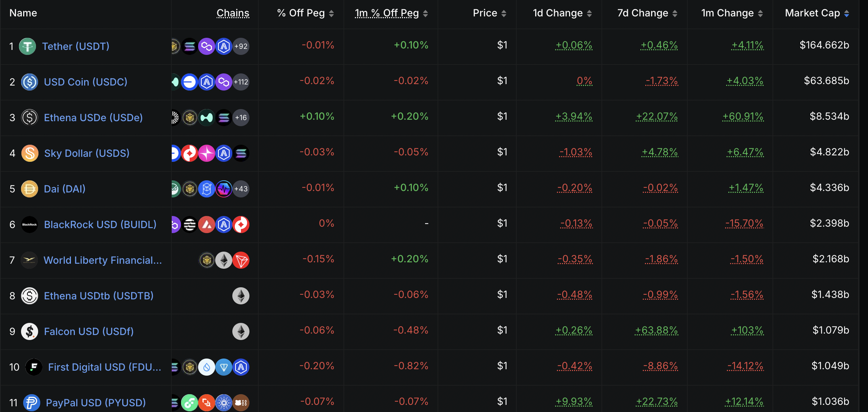Image resolution: width=868 pixels, height=412 pixels.
Task: Click the First Digital USD logo
Action: tap(34, 367)
